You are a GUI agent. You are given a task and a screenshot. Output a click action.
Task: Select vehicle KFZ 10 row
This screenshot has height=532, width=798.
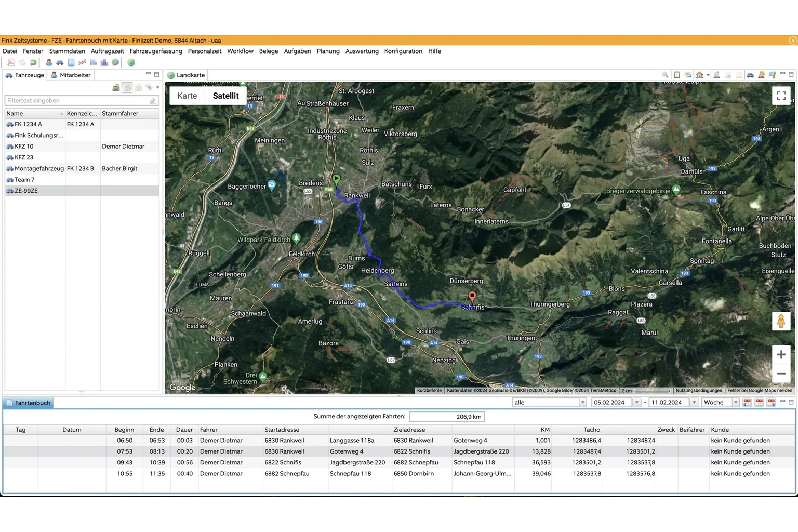[x=82, y=147]
